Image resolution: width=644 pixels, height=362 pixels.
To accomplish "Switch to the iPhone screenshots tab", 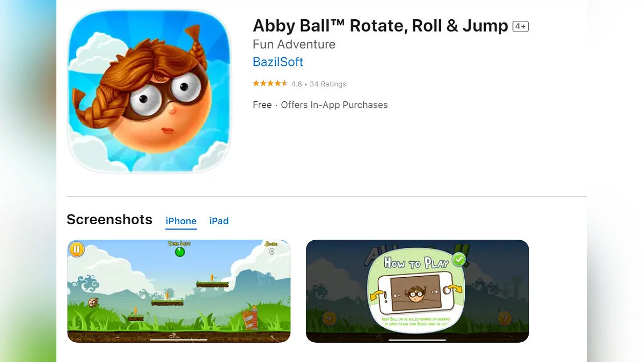I will click(181, 221).
